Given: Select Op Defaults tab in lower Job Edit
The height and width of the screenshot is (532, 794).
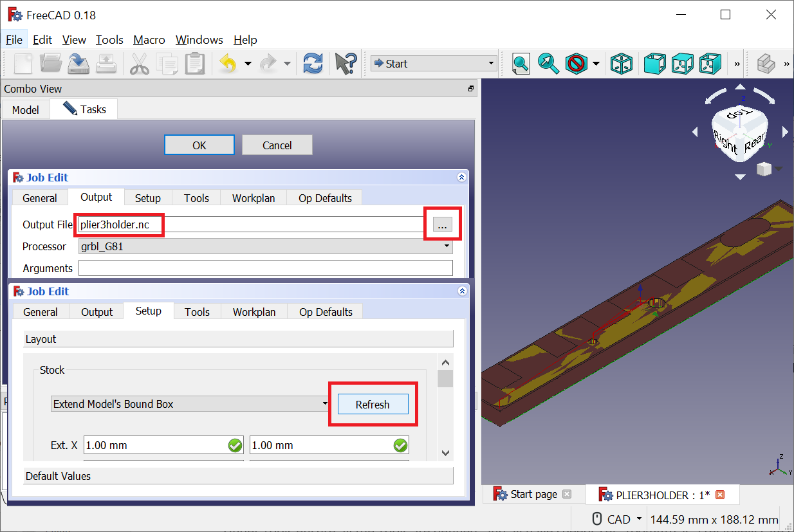Looking at the screenshot, I should coord(326,312).
